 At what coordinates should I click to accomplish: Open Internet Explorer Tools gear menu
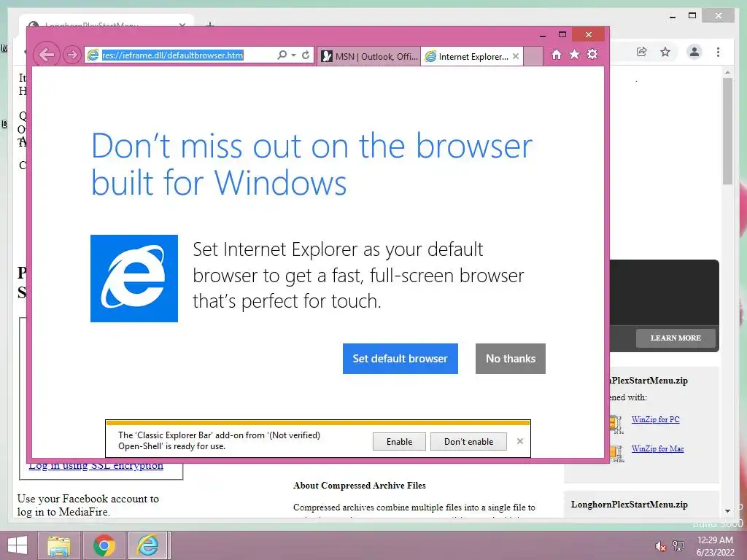pyautogui.click(x=592, y=54)
